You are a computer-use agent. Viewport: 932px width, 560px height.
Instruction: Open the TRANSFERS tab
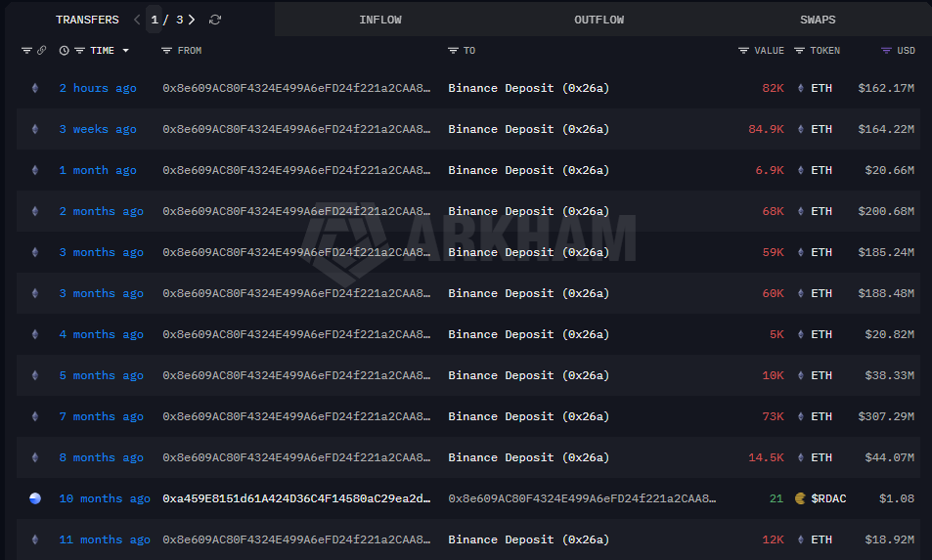coord(87,20)
